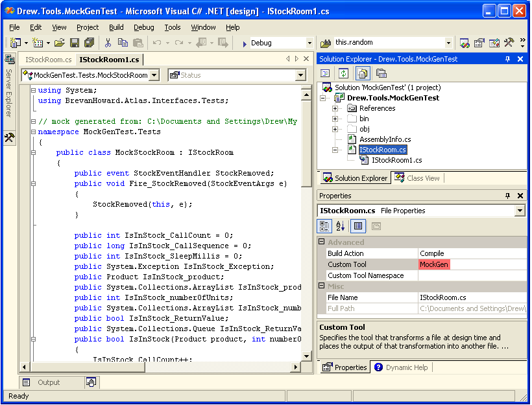Expand the bin folder node
This screenshot has height=405, width=532.
point(335,119)
